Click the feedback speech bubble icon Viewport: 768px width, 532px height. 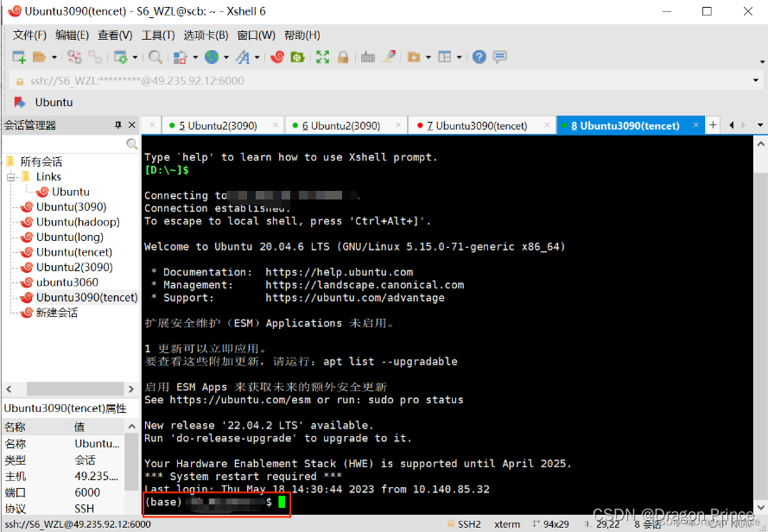coord(500,57)
